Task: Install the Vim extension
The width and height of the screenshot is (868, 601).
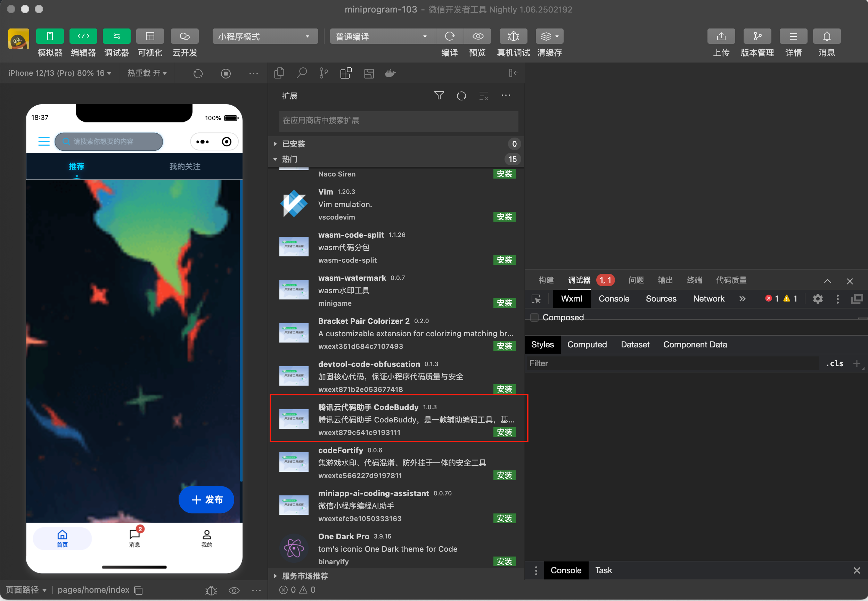Action: pyautogui.click(x=504, y=217)
